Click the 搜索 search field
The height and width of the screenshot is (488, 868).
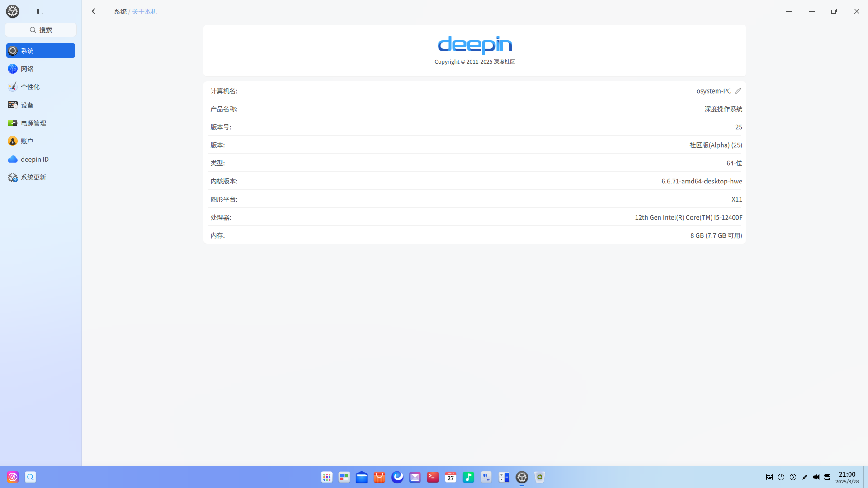click(41, 30)
